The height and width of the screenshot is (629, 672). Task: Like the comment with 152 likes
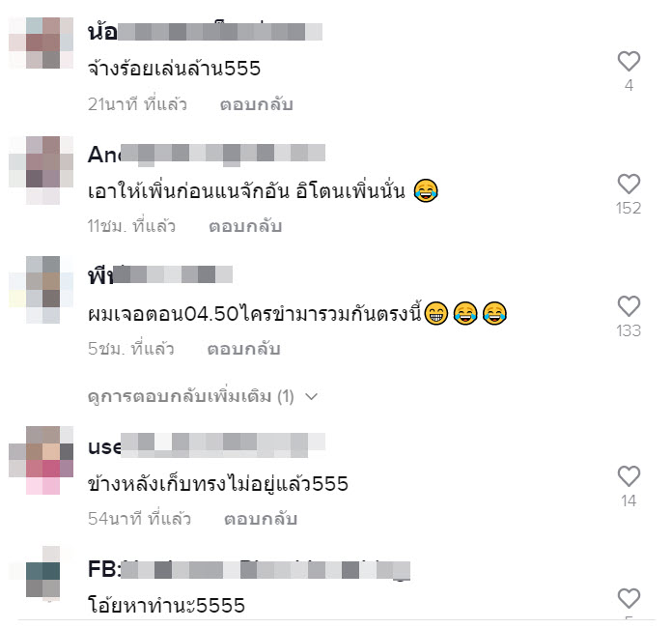[x=629, y=185]
